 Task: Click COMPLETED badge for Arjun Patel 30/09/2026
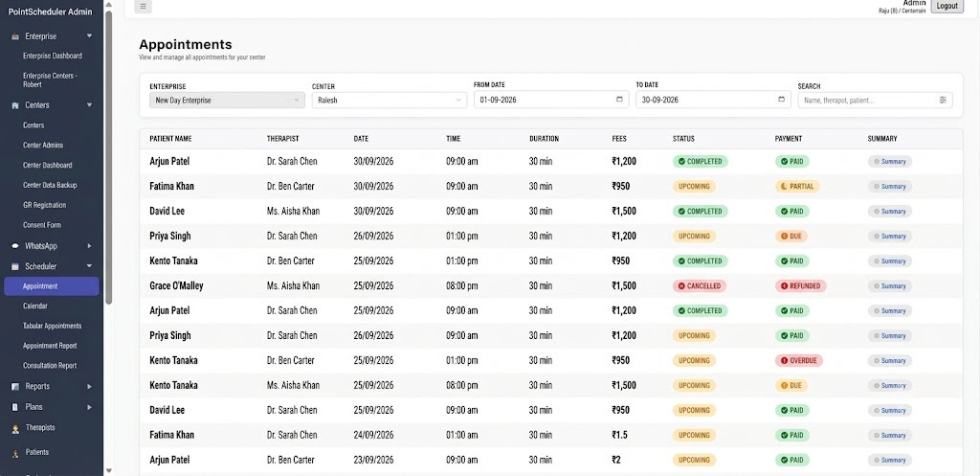pyautogui.click(x=700, y=161)
